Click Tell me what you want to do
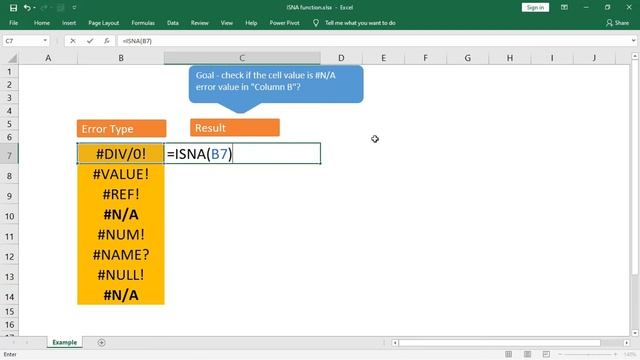This screenshot has height=360, width=640. coord(360,23)
